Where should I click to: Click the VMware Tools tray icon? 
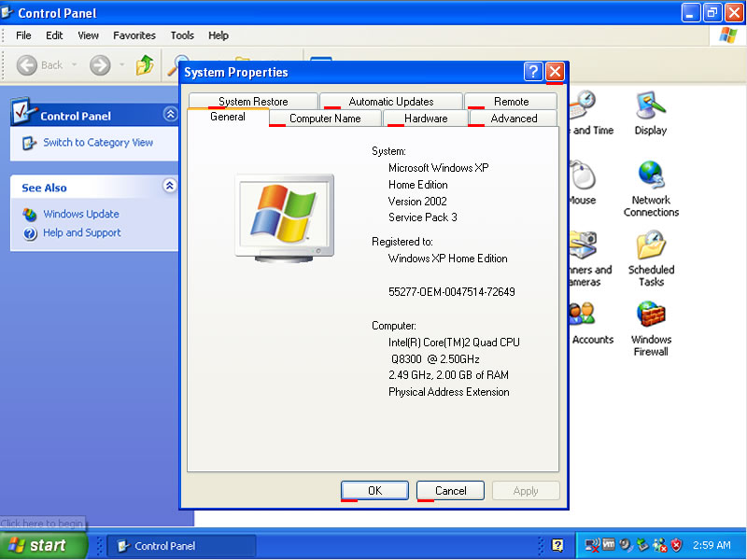pyautogui.click(x=609, y=544)
